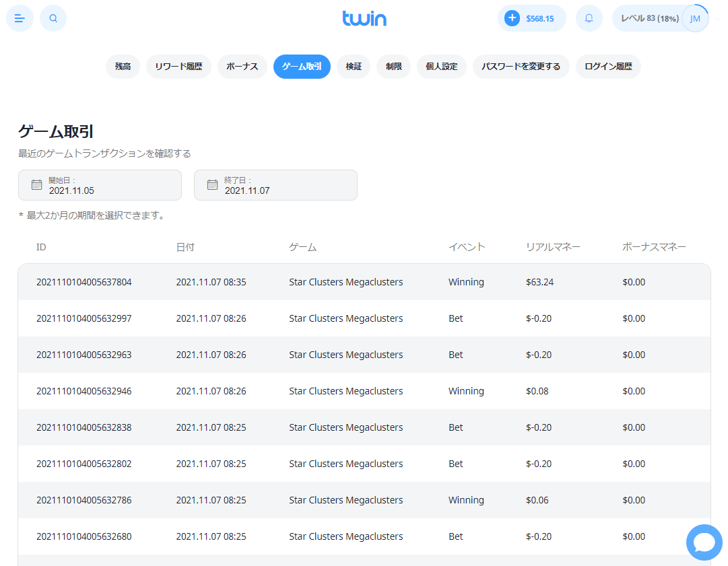Click the search magnifier icon
The image size is (728, 566).
coord(53,19)
